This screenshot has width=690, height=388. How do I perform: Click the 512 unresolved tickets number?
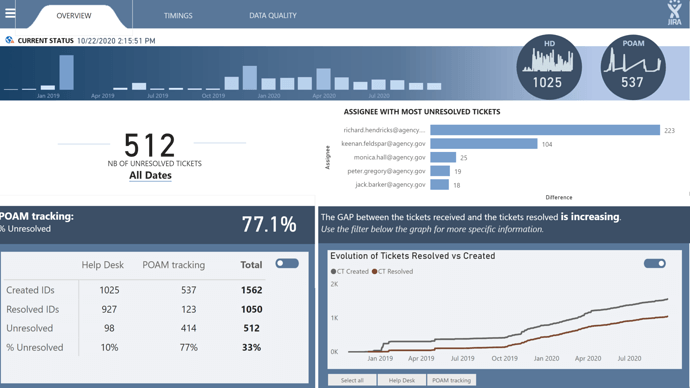(150, 145)
